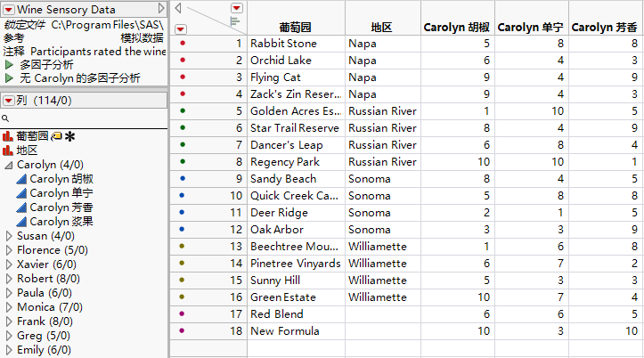The height and width of the screenshot is (358, 644).
Task: Open the Wine Sensory Data red triangle menu
Action: click(9, 10)
